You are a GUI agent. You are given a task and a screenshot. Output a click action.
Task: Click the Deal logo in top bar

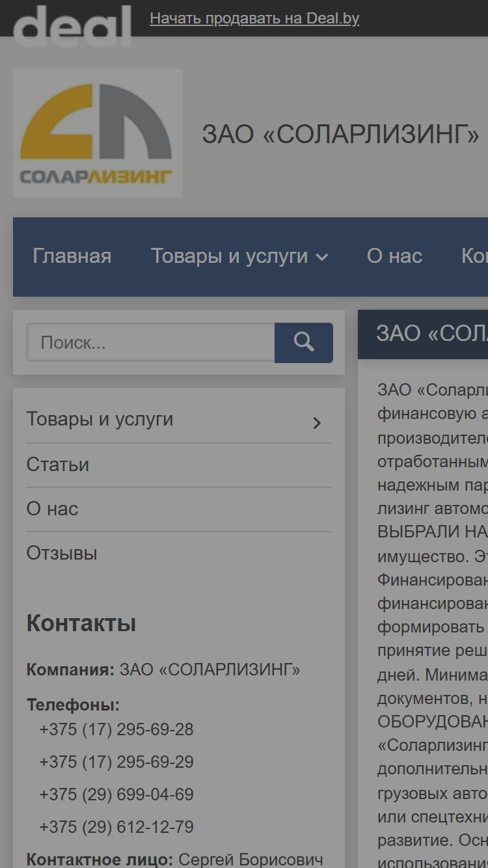(x=72, y=25)
